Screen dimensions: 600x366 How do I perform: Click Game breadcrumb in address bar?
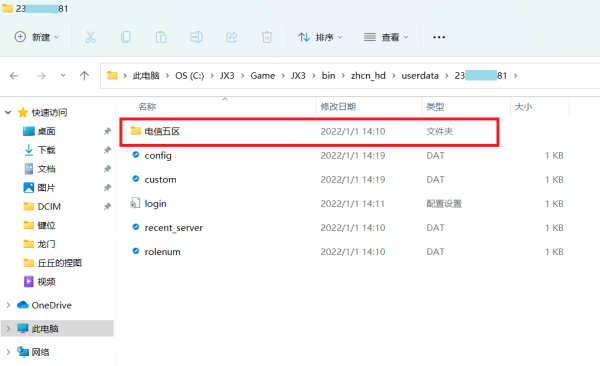coord(262,76)
